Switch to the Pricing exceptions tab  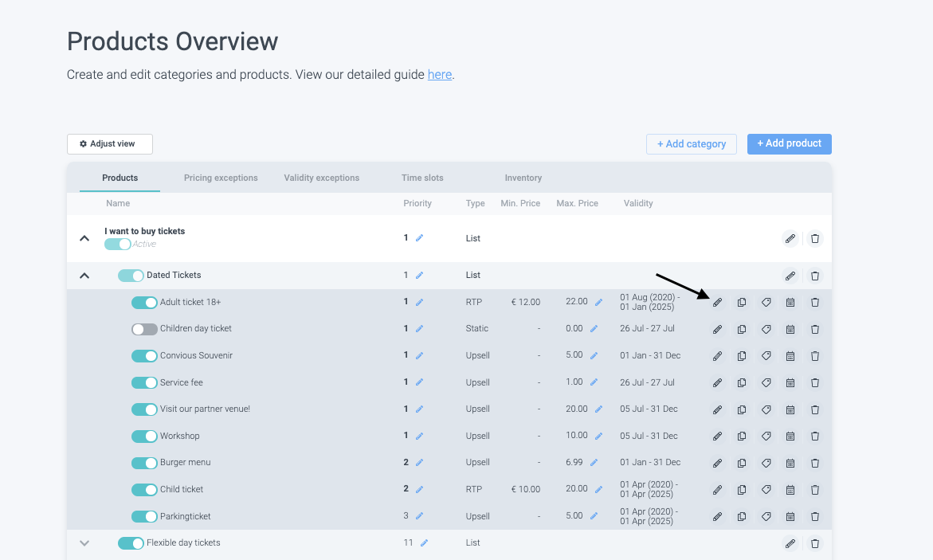click(x=221, y=178)
